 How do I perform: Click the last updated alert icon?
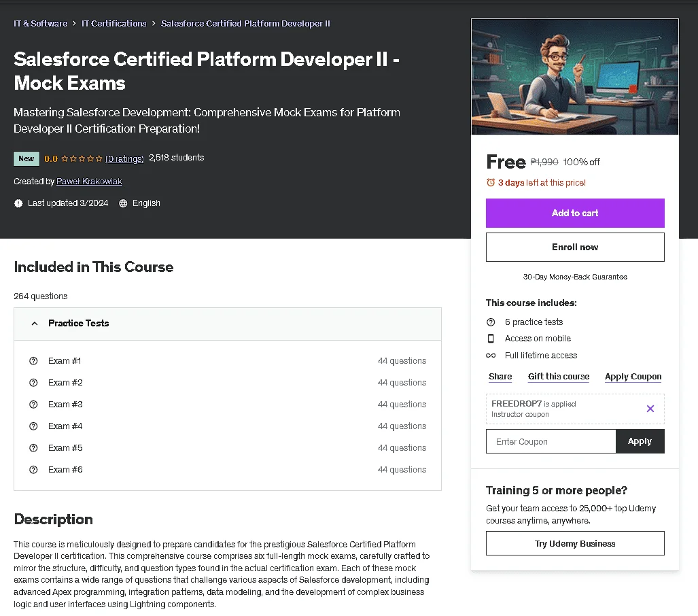point(18,203)
